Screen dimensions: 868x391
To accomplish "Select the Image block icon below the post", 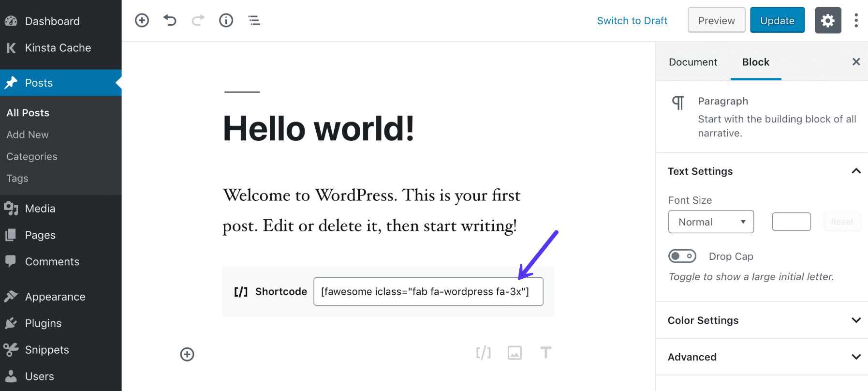I will click(515, 353).
